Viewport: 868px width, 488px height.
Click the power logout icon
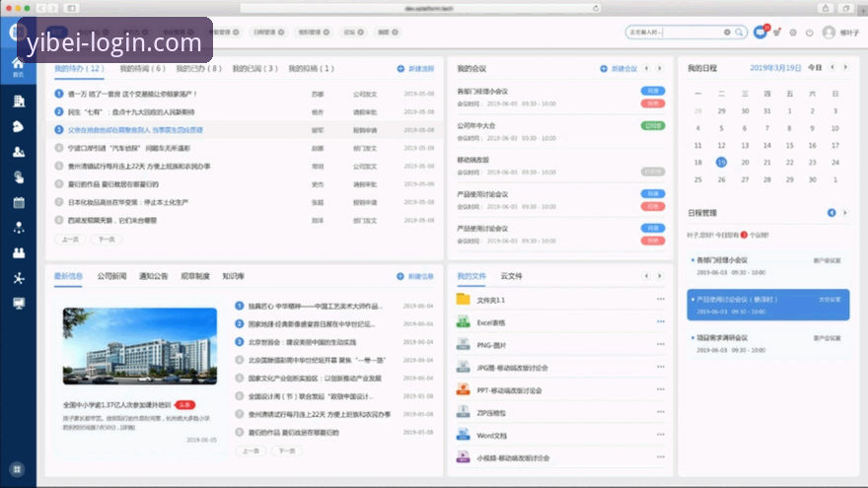click(810, 33)
